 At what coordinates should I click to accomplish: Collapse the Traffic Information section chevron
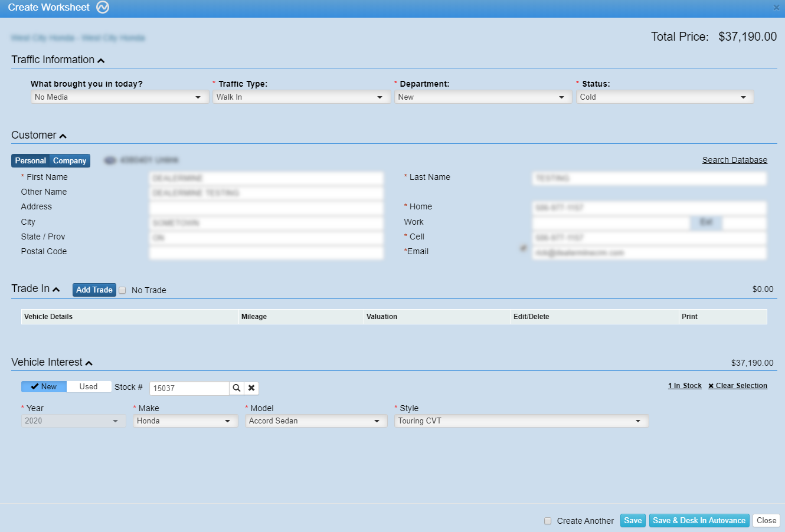[x=101, y=61]
